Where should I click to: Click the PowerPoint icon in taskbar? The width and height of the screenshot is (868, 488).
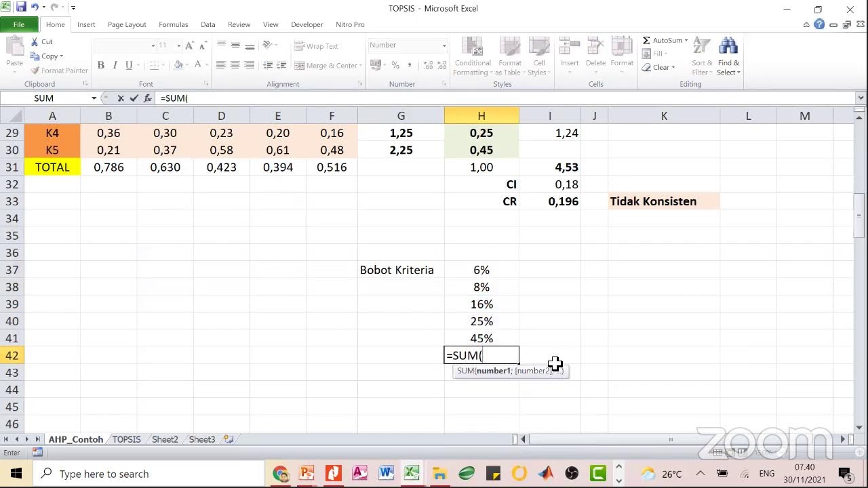[307, 473]
